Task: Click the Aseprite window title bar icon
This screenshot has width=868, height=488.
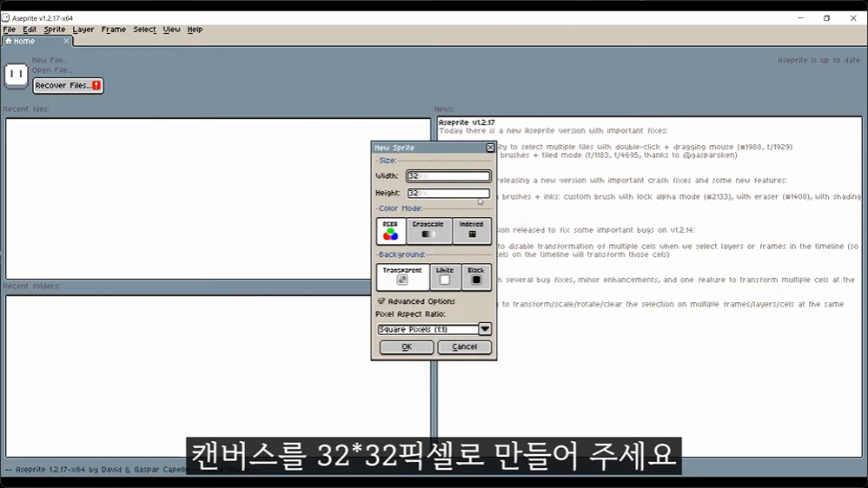Action: pos(5,17)
